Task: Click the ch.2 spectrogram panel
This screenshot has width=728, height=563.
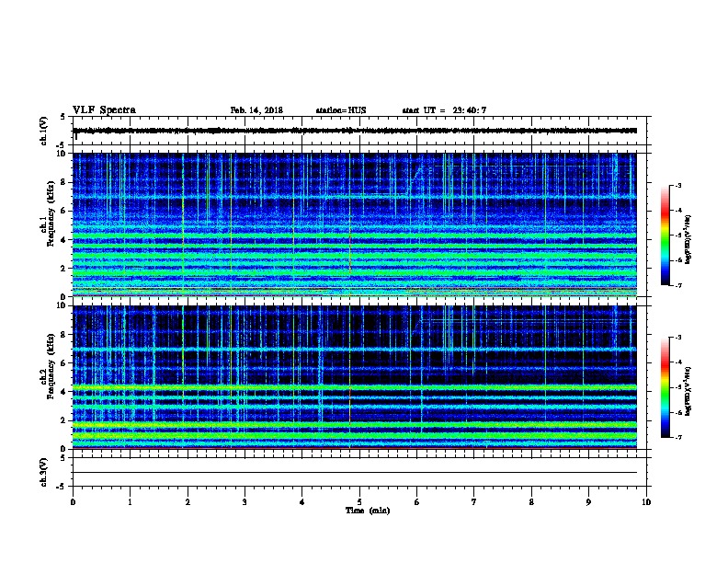Action: point(355,377)
